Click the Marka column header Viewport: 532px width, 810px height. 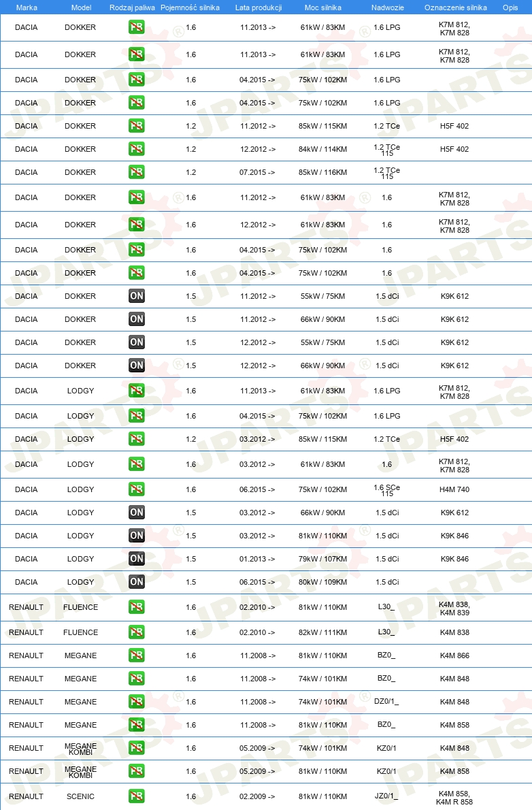(x=27, y=7)
